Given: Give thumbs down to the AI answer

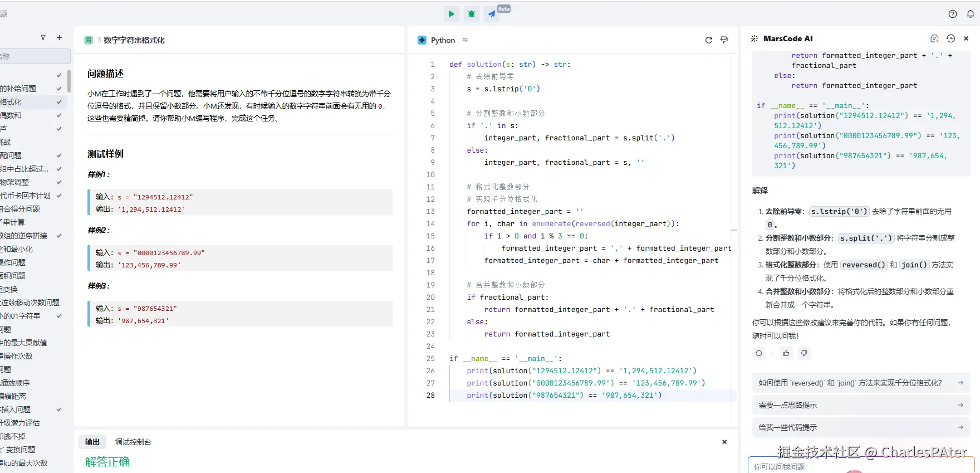Looking at the screenshot, I should pos(804,353).
